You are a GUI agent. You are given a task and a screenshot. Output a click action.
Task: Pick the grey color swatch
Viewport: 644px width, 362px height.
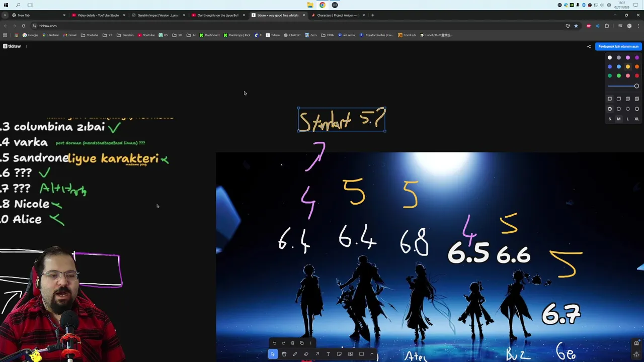point(619,58)
